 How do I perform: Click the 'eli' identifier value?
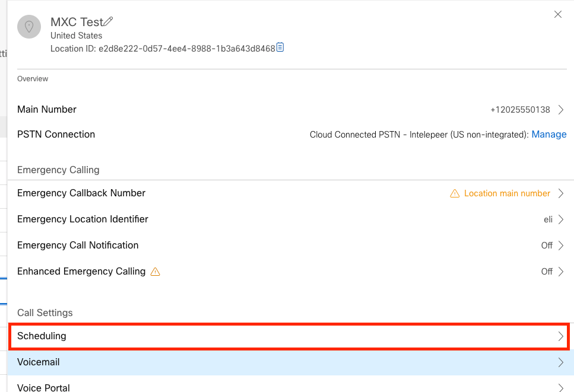(x=548, y=219)
